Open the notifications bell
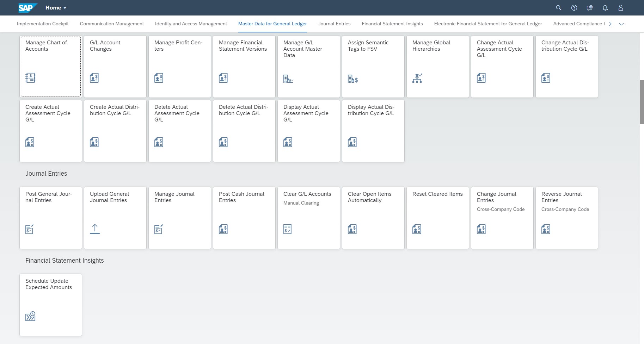644x344 pixels. tap(605, 8)
